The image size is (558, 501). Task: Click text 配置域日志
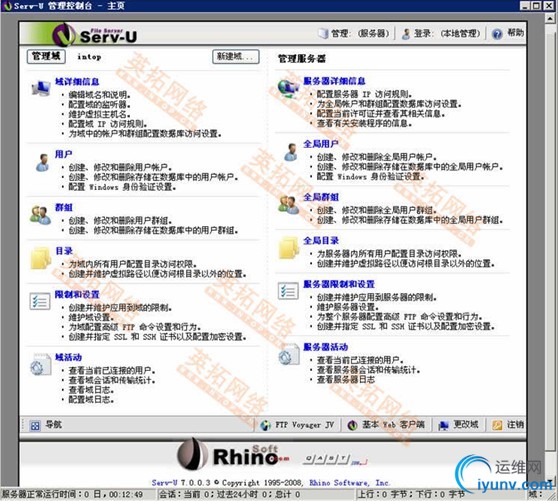[x=91, y=400]
